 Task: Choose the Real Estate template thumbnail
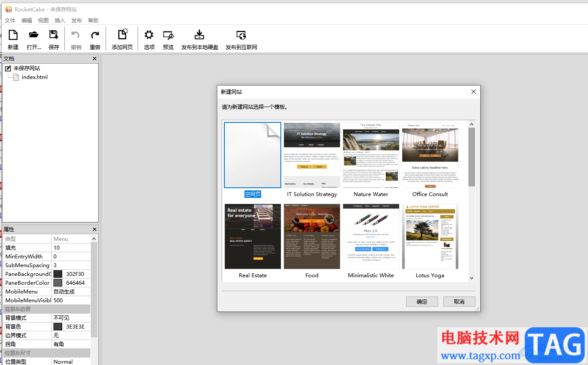(253, 236)
